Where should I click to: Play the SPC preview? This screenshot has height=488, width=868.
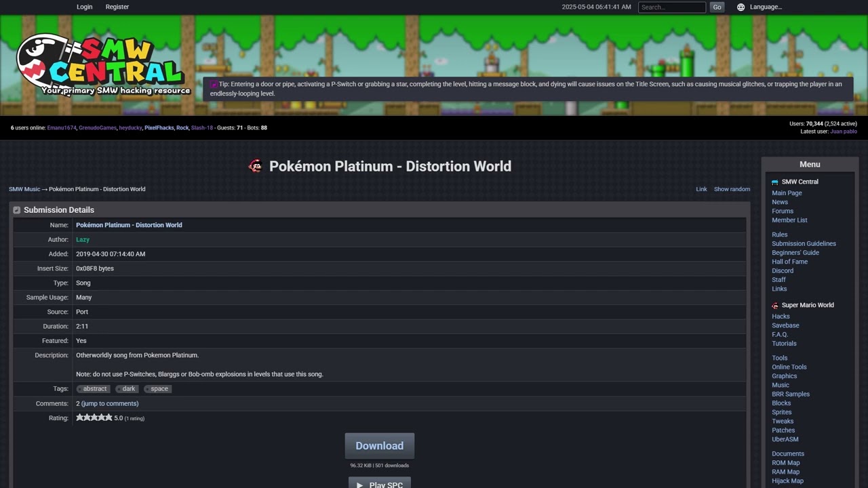click(380, 483)
